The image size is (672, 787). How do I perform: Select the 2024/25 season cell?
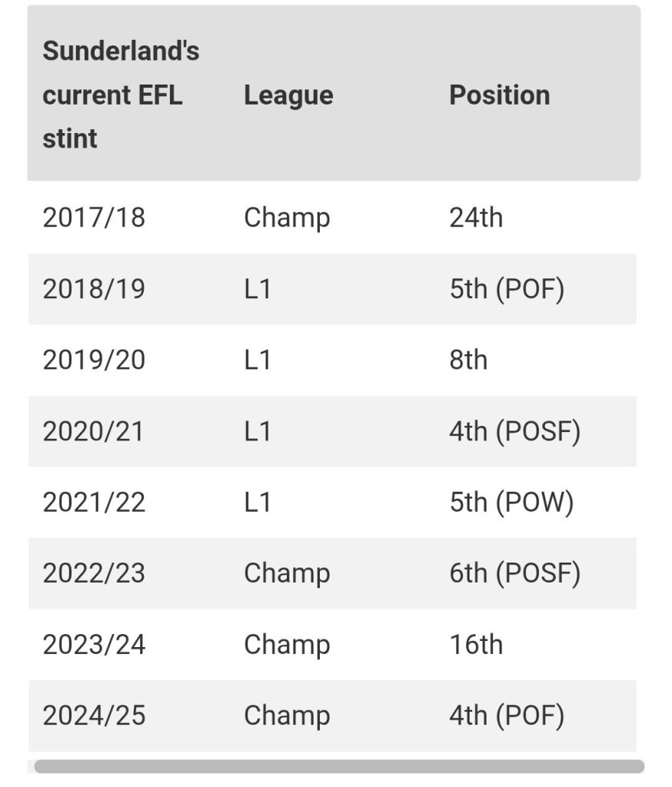pyautogui.click(x=94, y=716)
